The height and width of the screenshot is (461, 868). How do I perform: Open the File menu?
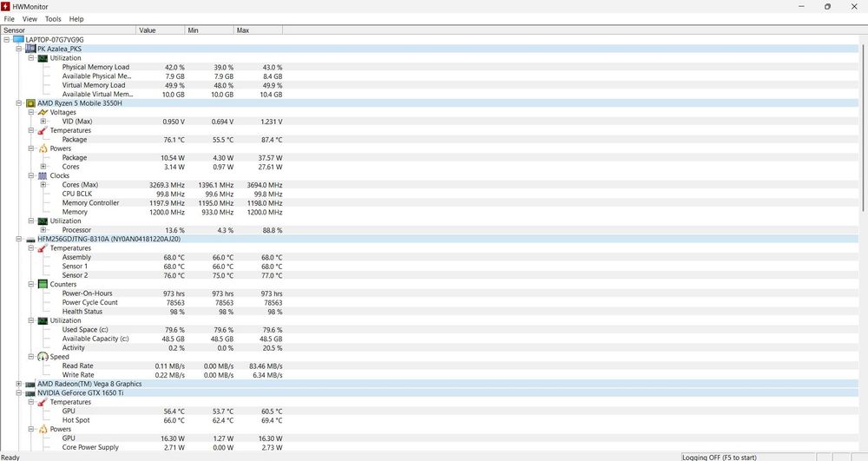(x=9, y=19)
